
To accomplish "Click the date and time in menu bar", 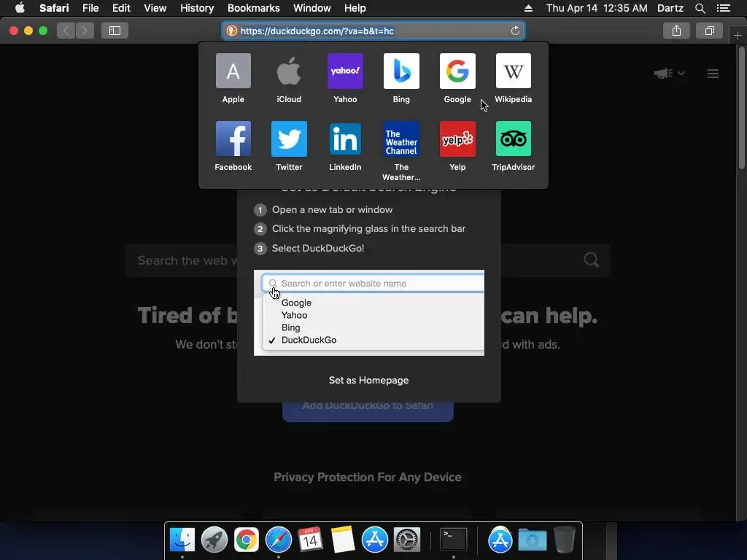I will click(597, 8).
